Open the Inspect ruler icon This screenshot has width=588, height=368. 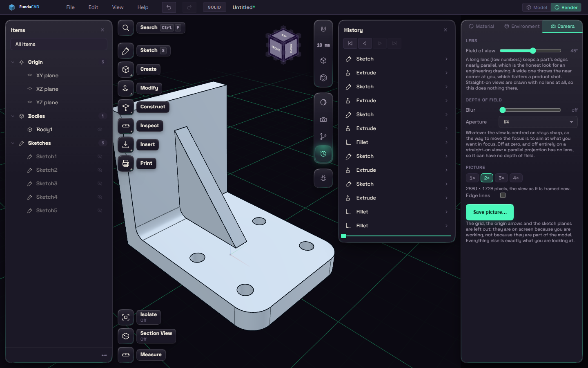[x=126, y=126]
